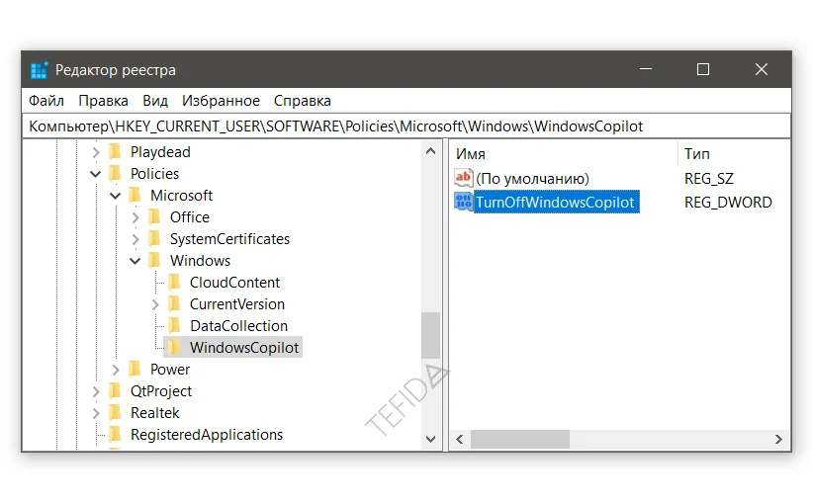This screenshot has height=504, width=813.
Task: Click the Playdead folder icon
Action: coord(115,152)
